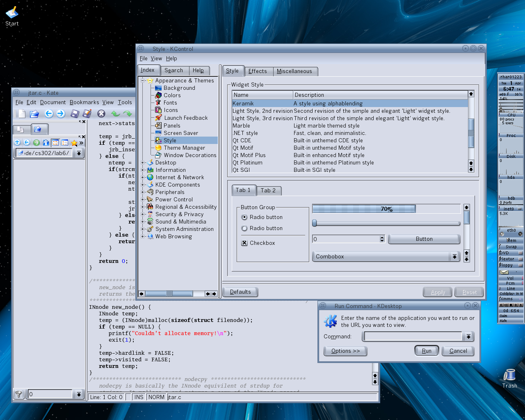The height and width of the screenshot is (420, 525).
Task: Select Tab 2 in the style preview
Action: tap(268, 190)
